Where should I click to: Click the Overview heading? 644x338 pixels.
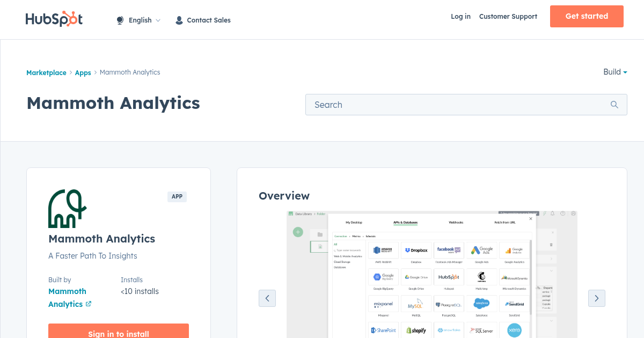tap(284, 196)
